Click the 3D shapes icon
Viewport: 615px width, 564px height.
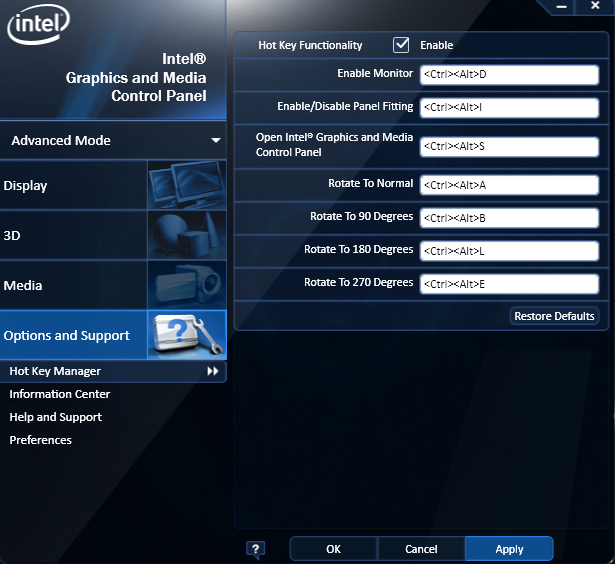coord(186,235)
